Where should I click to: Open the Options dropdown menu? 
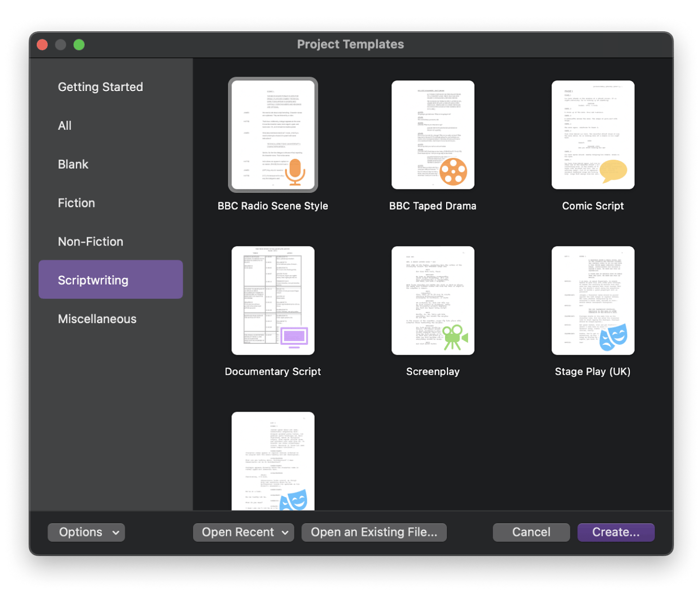[86, 532]
